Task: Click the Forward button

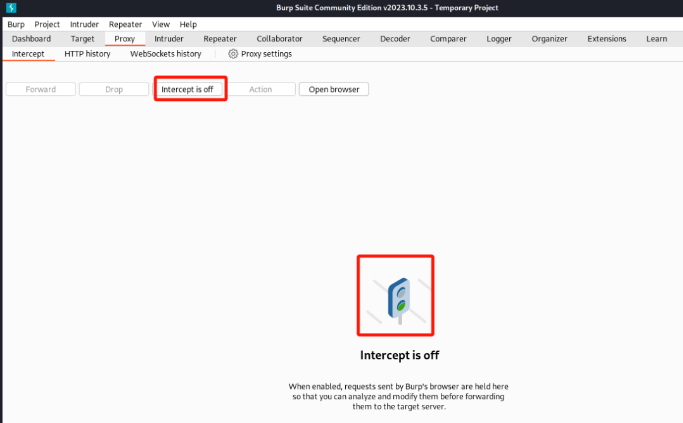Action: (x=41, y=89)
